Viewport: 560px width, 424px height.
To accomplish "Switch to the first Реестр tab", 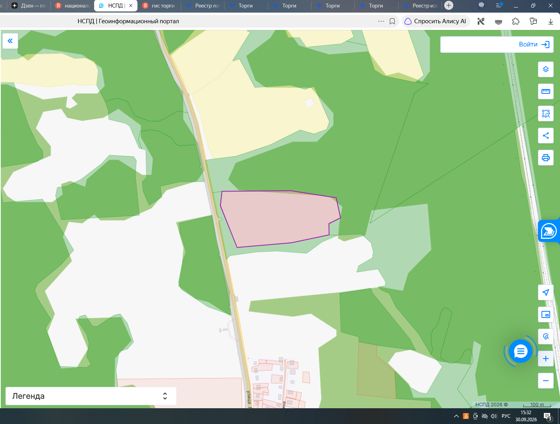I will pos(202,6).
